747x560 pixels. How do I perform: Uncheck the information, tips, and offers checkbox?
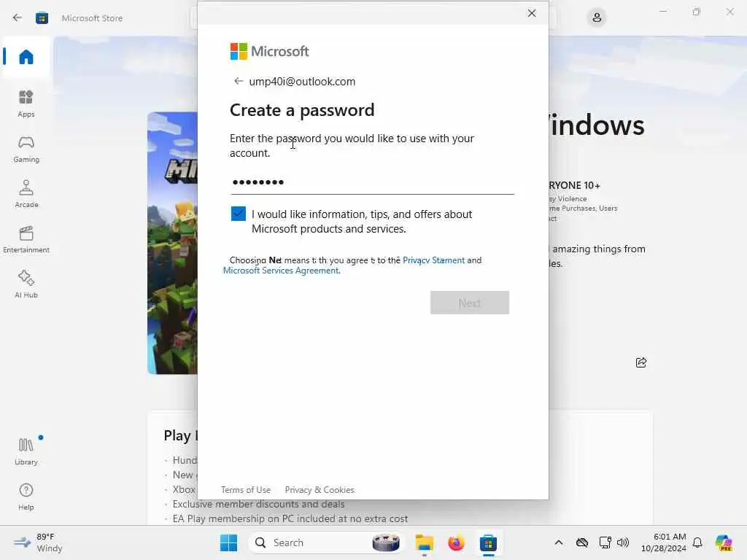pyautogui.click(x=239, y=214)
